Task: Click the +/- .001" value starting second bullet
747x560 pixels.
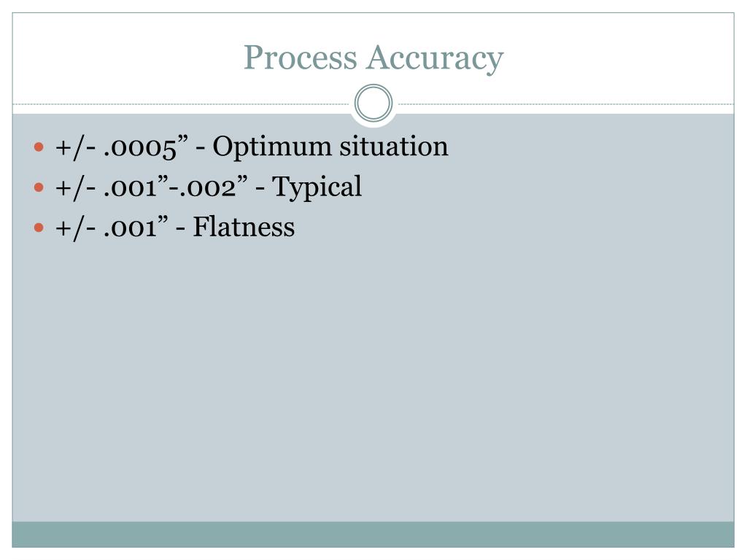Action: tap(112, 187)
